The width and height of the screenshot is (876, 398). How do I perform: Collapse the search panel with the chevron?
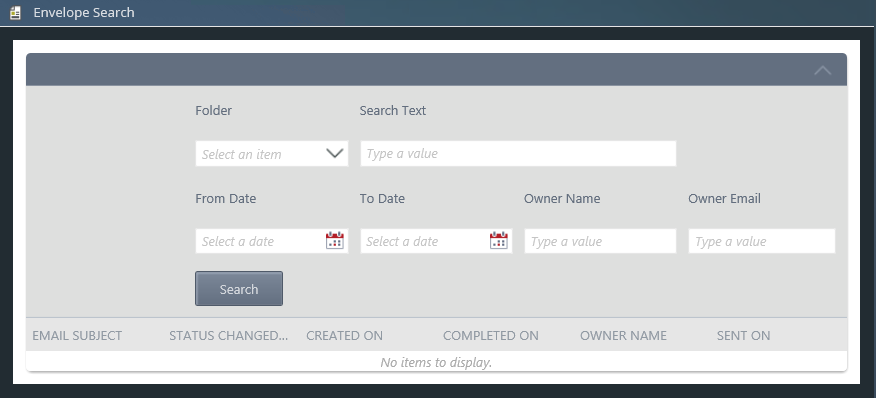[822, 70]
